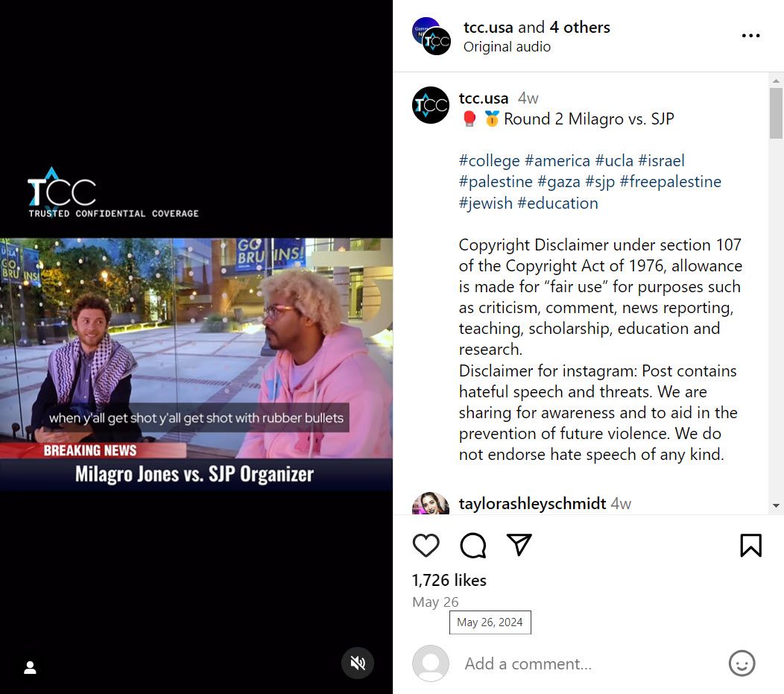Like the post with heart icon
Screen dimensions: 784x694
426,545
